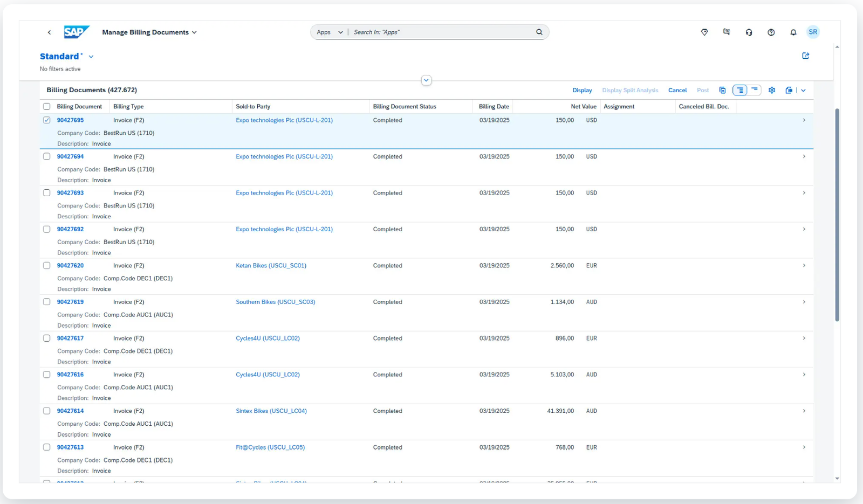
Task: Uncheck billing document 90427695 checkbox
Action: pos(47,120)
